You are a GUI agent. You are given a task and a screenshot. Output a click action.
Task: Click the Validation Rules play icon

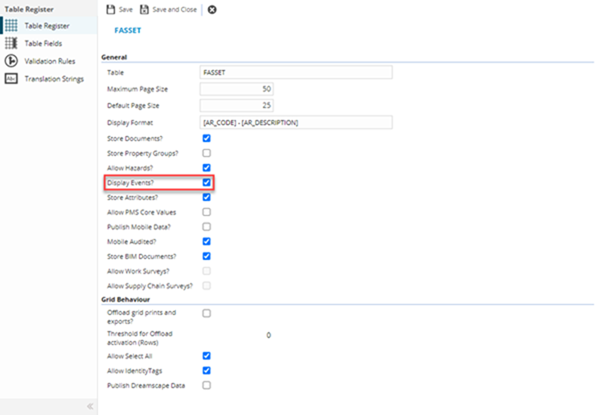[x=11, y=61]
